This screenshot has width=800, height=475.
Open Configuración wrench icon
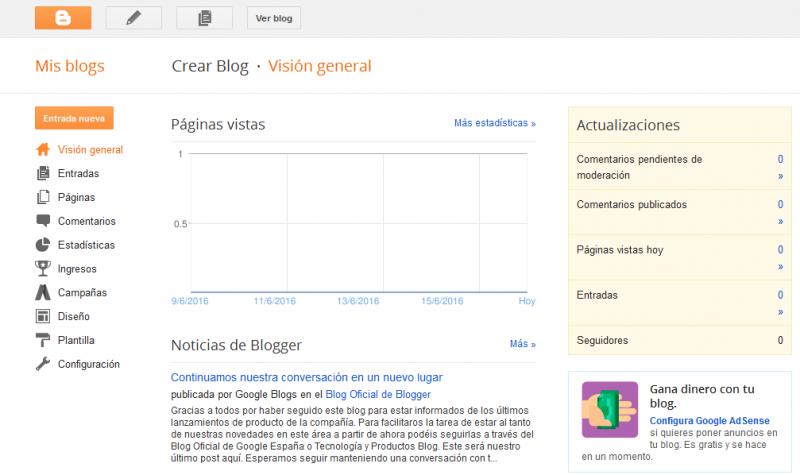pyautogui.click(x=43, y=364)
